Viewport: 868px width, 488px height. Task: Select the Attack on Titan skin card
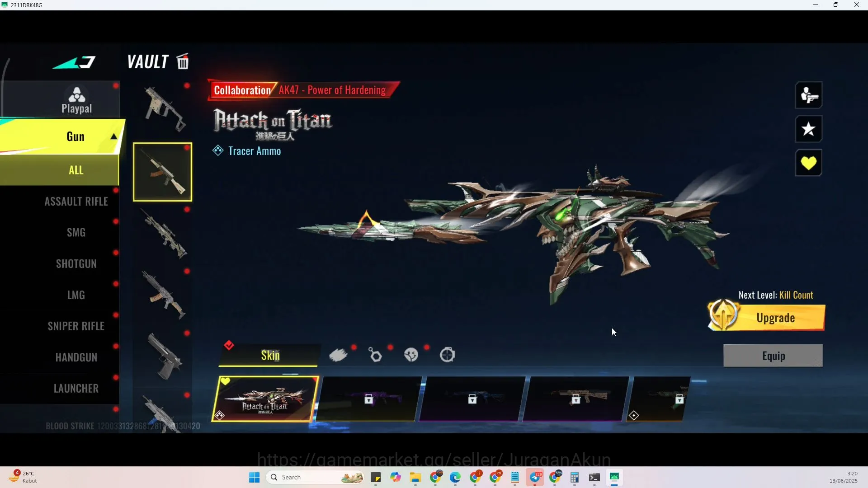[x=265, y=399]
